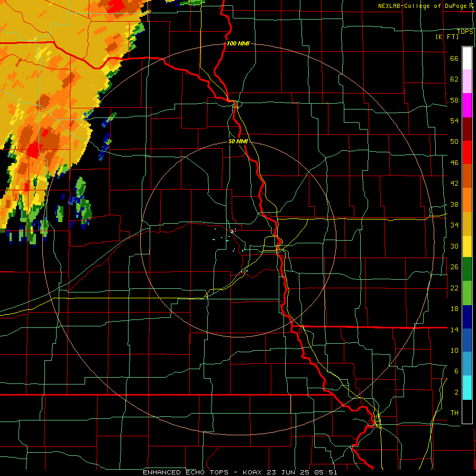Click the "ENHANCED ECHO TOPS" product caption

tap(186, 472)
